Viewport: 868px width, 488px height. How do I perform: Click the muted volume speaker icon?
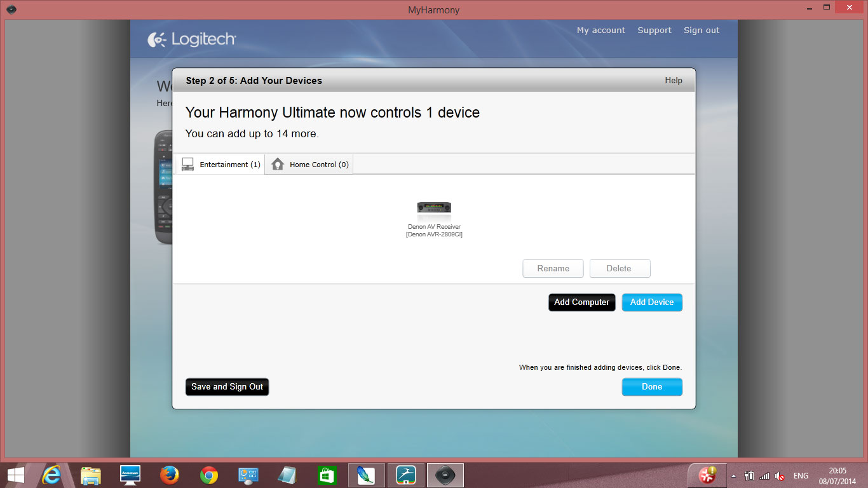pyautogui.click(x=780, y=476)
